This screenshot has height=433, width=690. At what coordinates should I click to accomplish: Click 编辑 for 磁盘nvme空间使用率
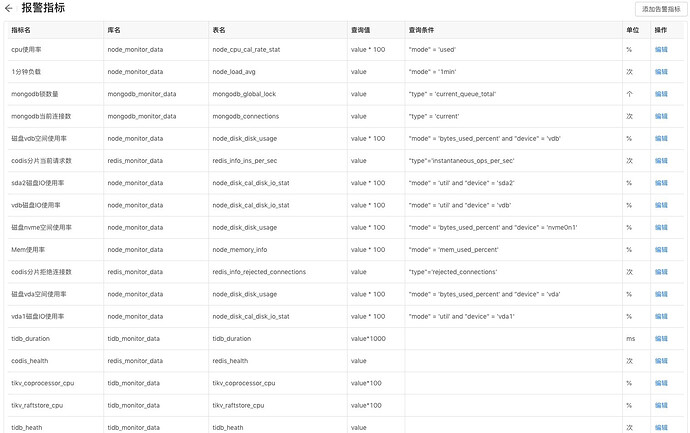(661, 227)
